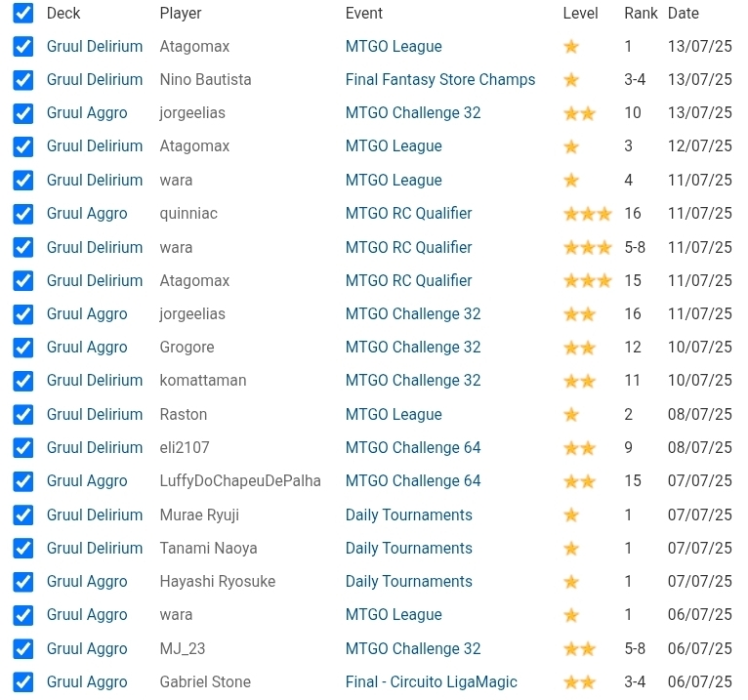Select the player name LuffyDoChapeuDePalha
Viewport: 748px width, 700px height.
tap(240, 481)
